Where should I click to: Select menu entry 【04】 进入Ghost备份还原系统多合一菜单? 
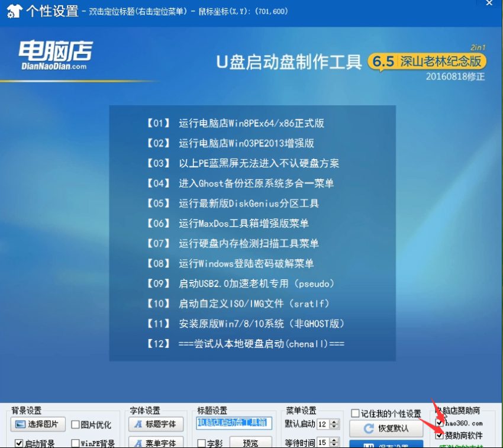click(x=240, y=183)
